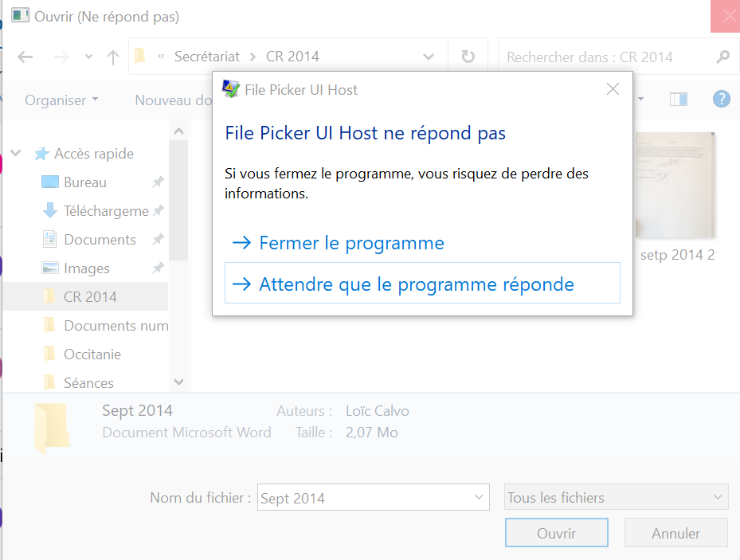Click the Téléchargements download arrow icon
This screenshot has width=740, height=560.
point(50,210)
